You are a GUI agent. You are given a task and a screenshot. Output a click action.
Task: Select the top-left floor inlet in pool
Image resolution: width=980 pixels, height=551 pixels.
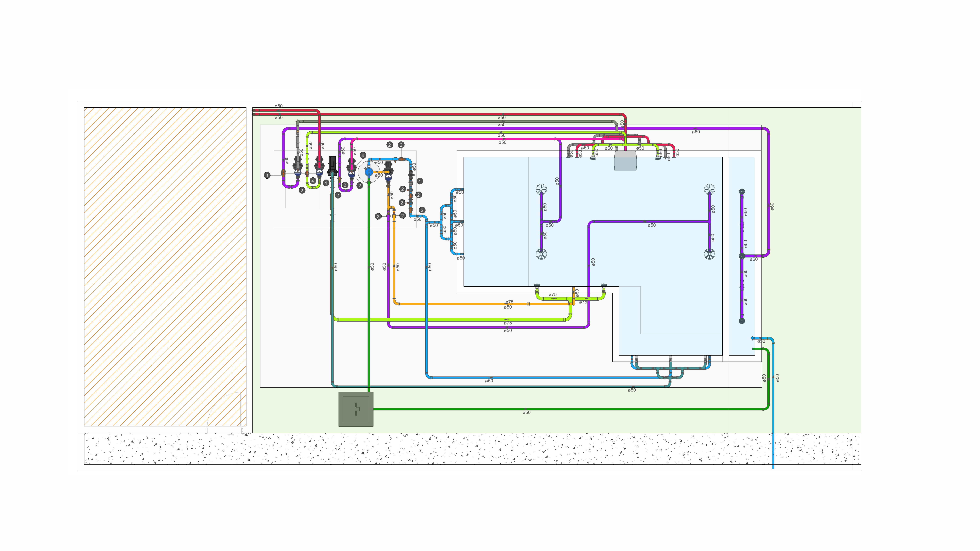point(541,189)
